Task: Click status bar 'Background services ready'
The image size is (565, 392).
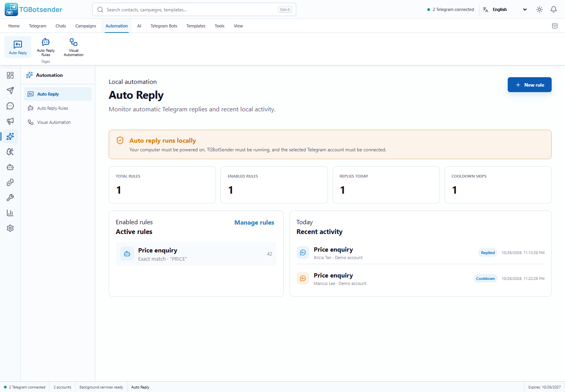Action: pyautogui.click(x=101, y=387)
